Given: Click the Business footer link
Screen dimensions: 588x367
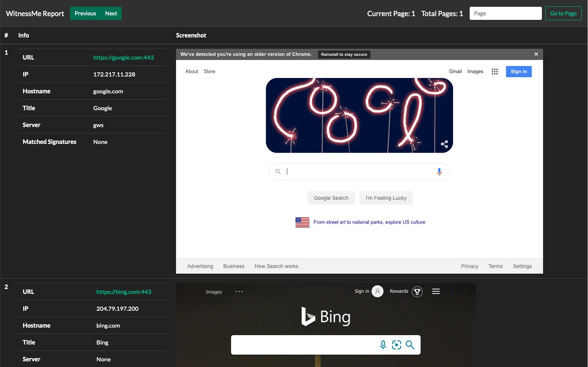Looking at the screenshot, I should (x=234, y=266).
